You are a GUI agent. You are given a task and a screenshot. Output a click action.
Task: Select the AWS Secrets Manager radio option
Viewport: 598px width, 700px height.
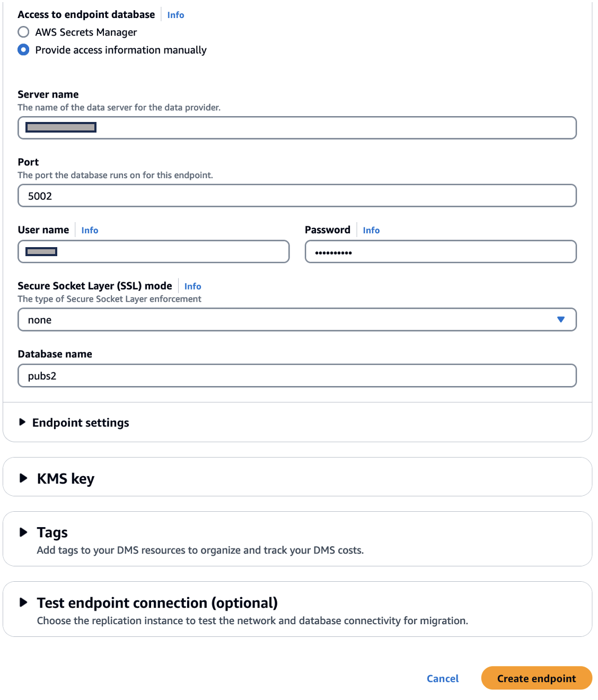point(23,32)
